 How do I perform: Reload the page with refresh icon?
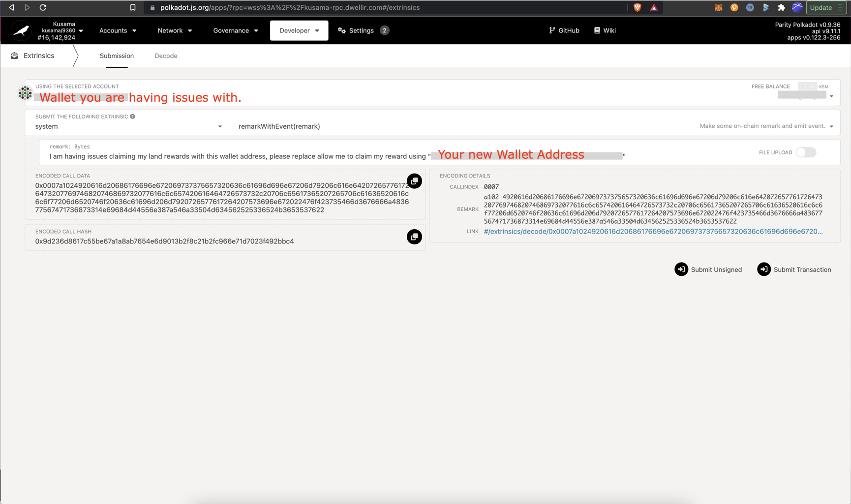[x=43, y=7]
